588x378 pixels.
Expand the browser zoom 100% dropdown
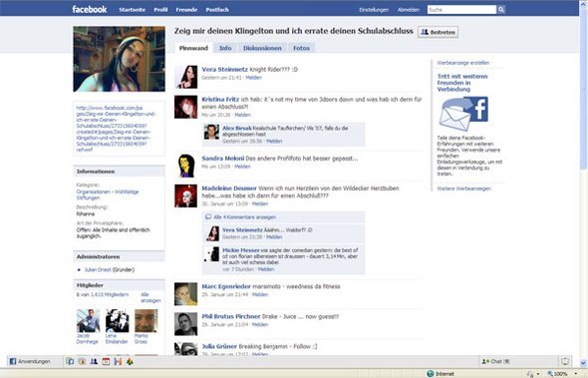(x=576, y=374)
